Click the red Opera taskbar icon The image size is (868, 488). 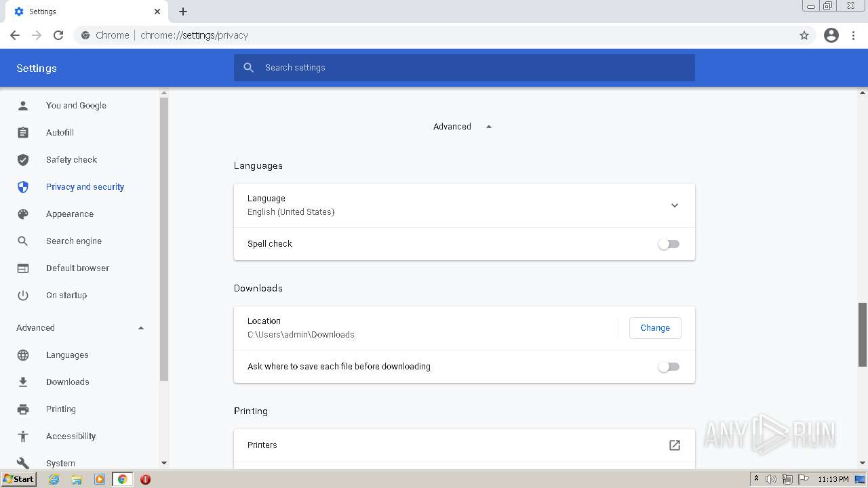pos(145,479)
